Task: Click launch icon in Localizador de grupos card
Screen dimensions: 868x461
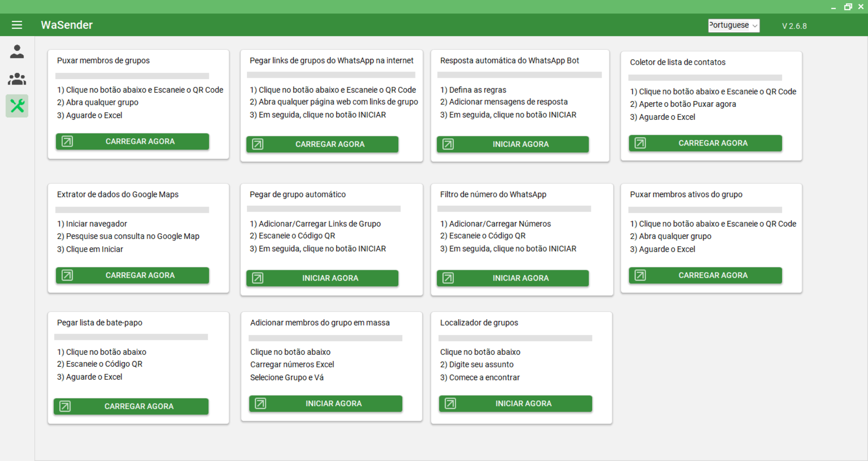Action: pos(450,404)
